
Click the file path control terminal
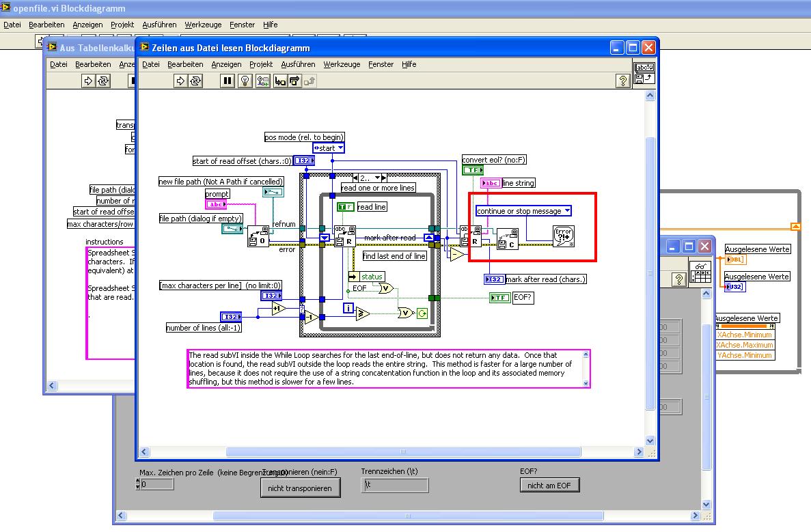pos(232,229)
